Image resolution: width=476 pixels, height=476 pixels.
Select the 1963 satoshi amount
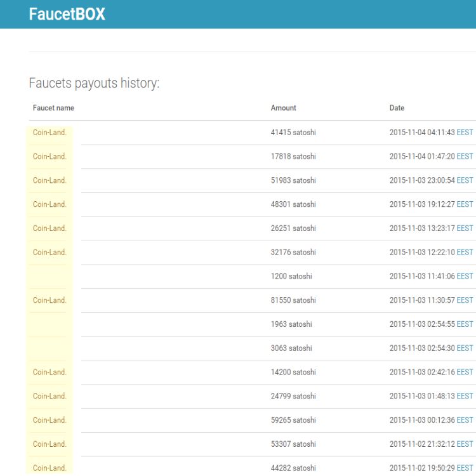[x=291, y=324]
